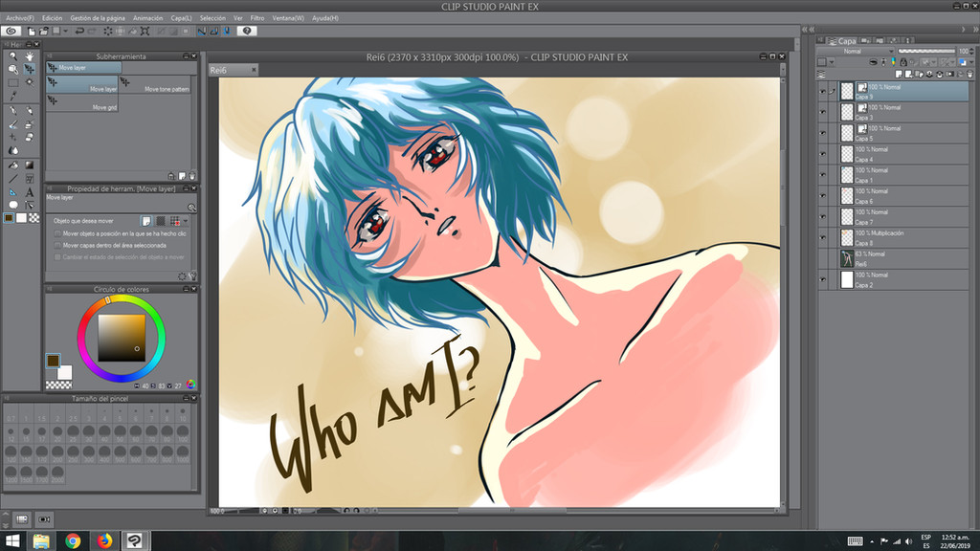Select the Fill bucket tool
This screenshot has width=980, height=551.
click(x=13, y=165)
